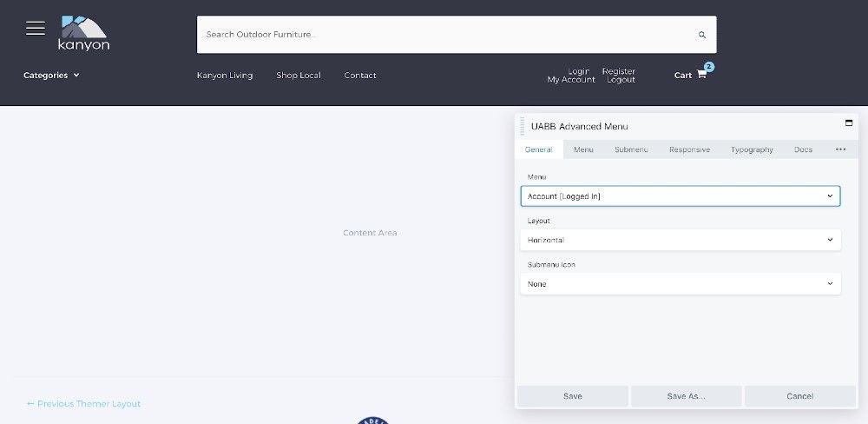This screenshot has height=424, width=868.
Task: Open the Kanyon Living nav link
Action: (225, 76)
